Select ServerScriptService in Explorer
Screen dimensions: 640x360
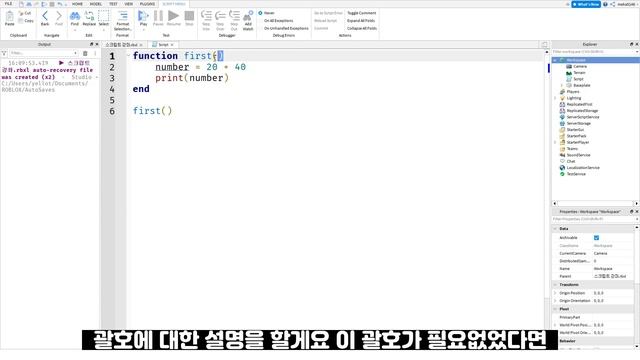coord(583,117)
